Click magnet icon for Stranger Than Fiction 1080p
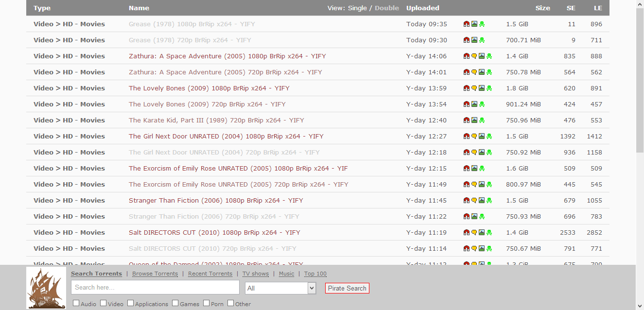 (x=467, y=200)
